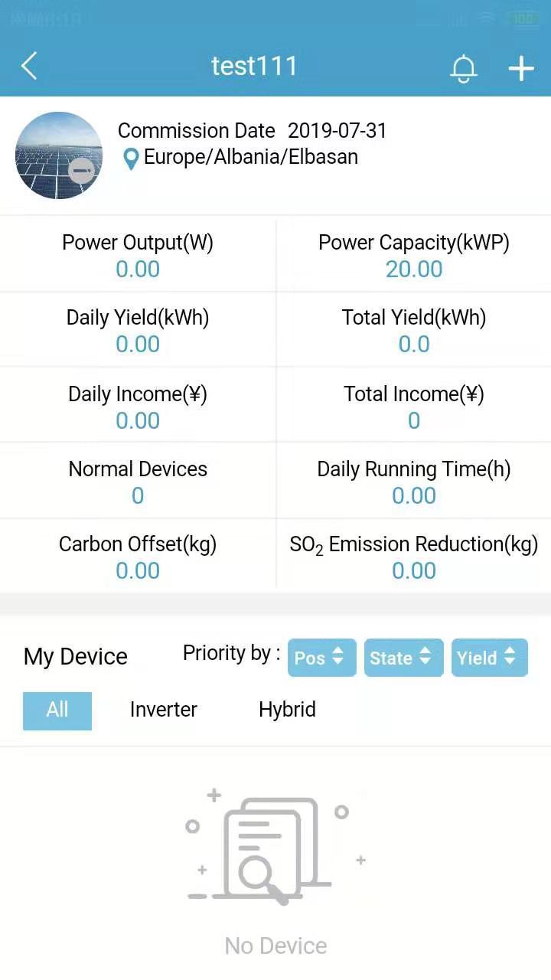Viewport: 551px width, 980px height.
Task: Toggle Yield priority sort order
Action: pyautogui.click(x=489, y=658)
